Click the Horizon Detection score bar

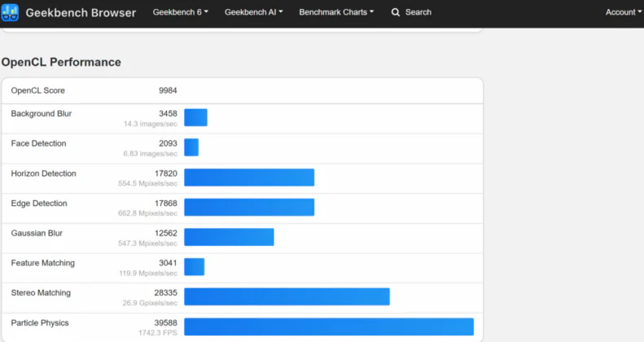click(249, 178)
